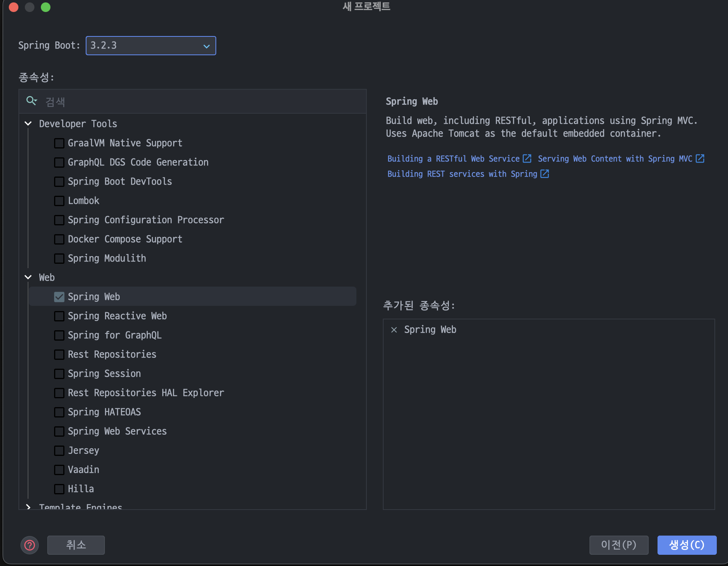Click the dependency search field
Screen dimensions: 728x566
(x=193, y=102)
